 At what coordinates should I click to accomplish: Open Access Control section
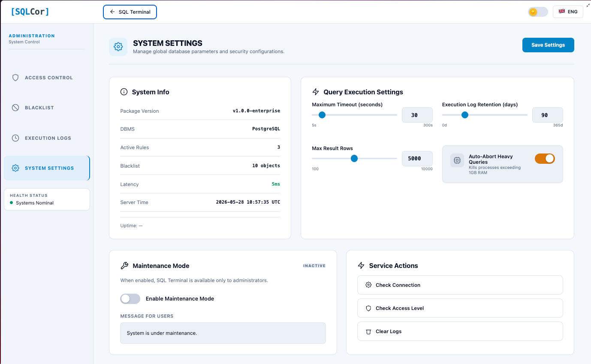[x=47, y=78]
